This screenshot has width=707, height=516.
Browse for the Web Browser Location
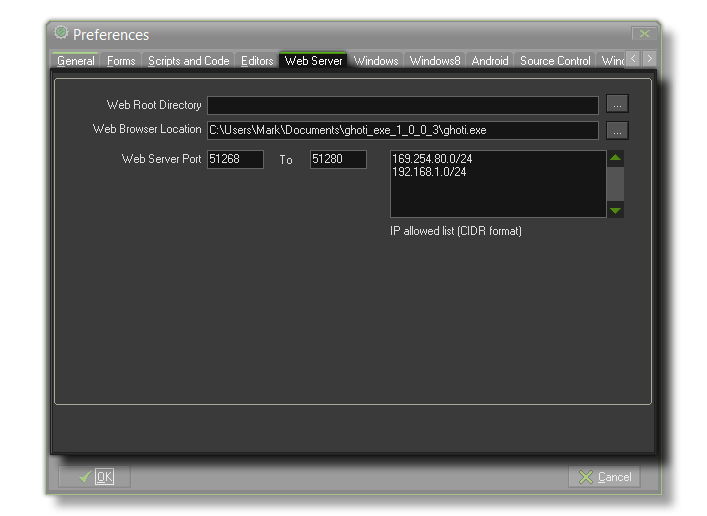pos(617,130)
